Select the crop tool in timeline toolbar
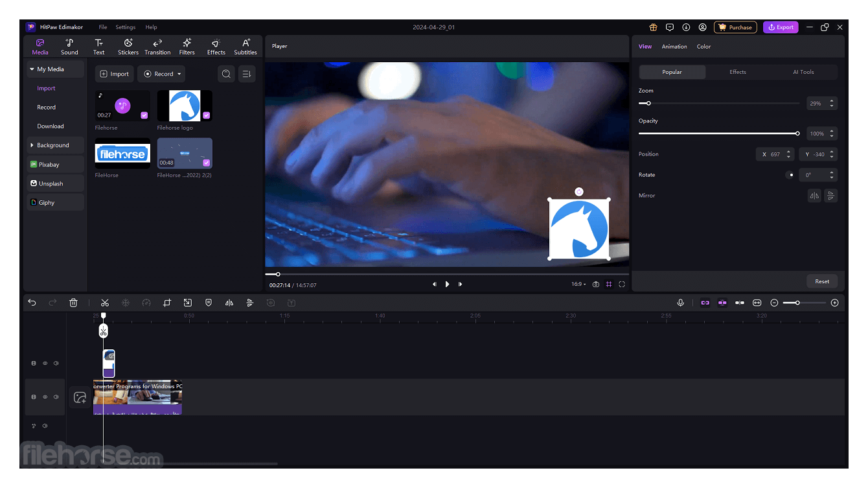The width and height of the screenshot is (868, 488). click(166, 303)
